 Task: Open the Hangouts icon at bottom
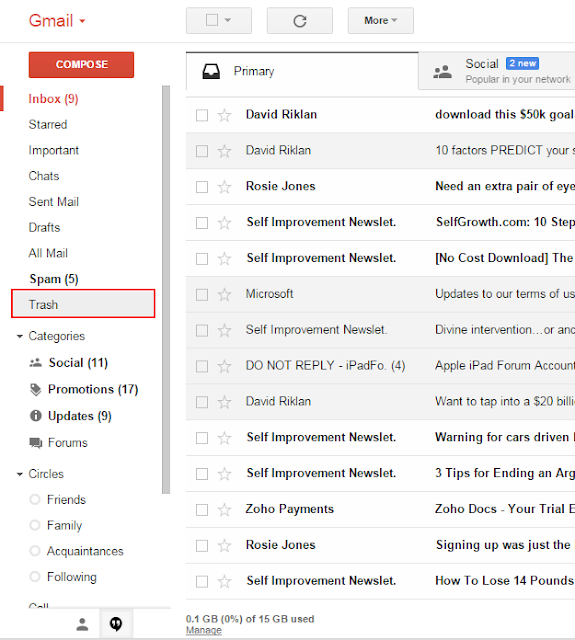pyautogui.click(x=116, y=624)
